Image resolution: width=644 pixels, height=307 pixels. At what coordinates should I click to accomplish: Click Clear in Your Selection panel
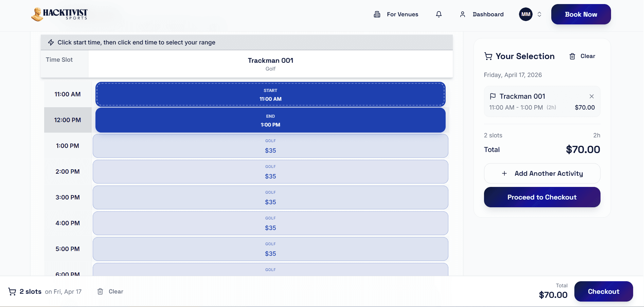582,56
